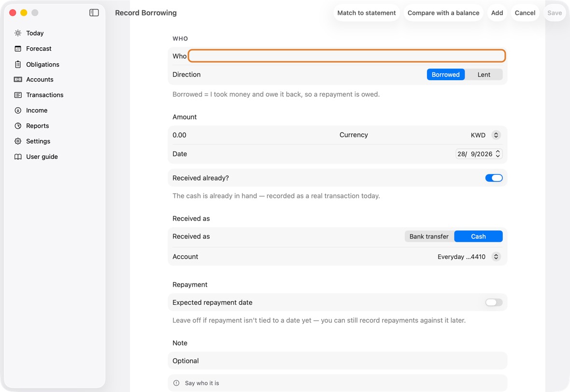The height and width of the screenshot is (392, 570).
Task: Click the Obligations clipboard icon
Action: click(18, 64)
